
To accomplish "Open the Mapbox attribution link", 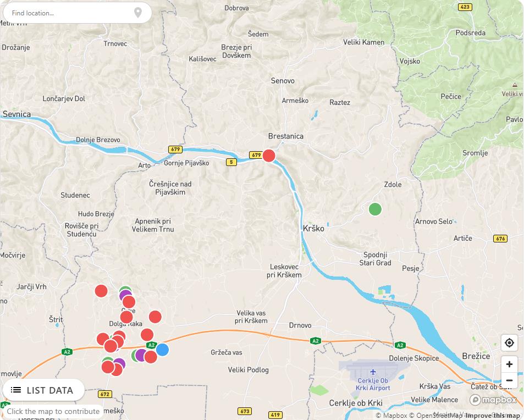I will point(391,416).
